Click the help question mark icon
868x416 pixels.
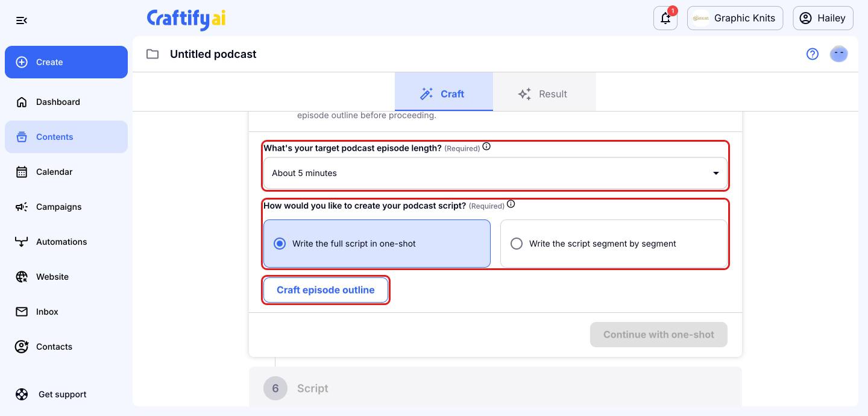[813, 54]
